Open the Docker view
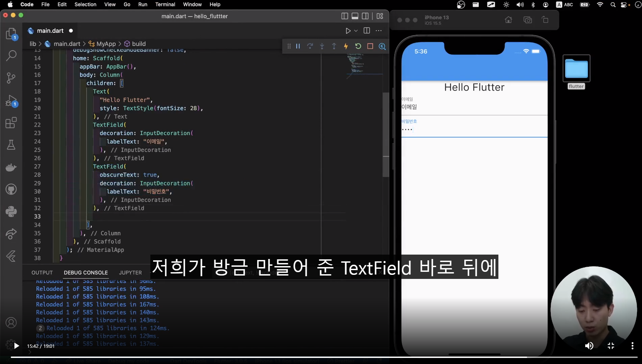 pos(11,167)
